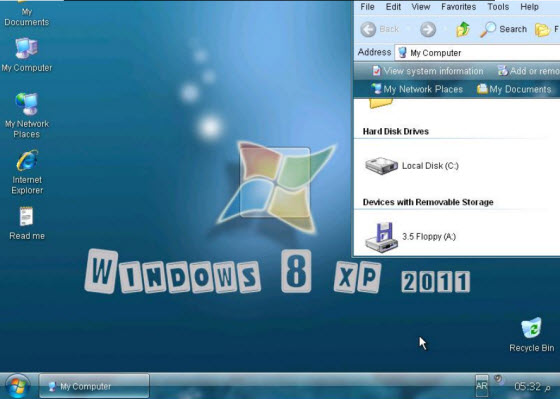Click the Up folder toolbar icon

463,29
